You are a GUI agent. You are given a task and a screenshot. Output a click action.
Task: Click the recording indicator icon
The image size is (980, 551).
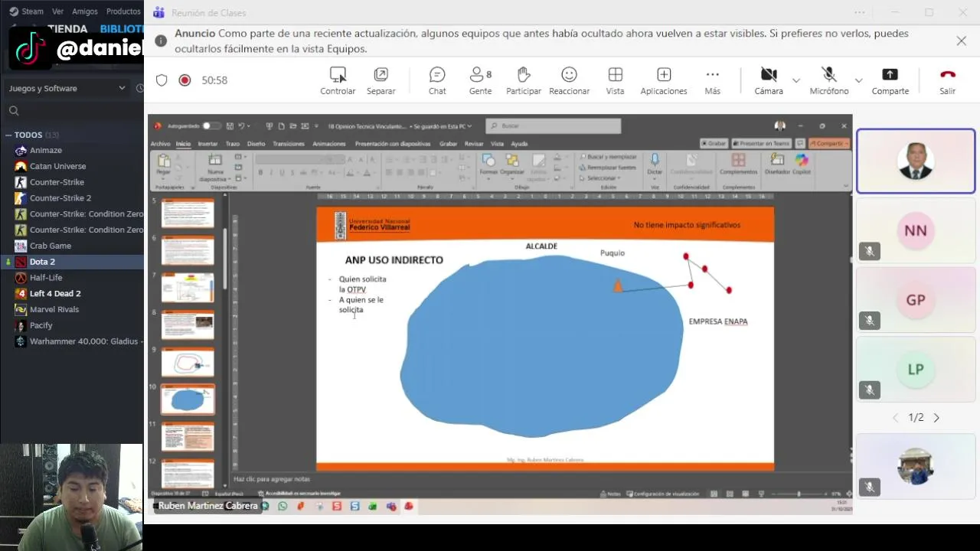[185, 80]
